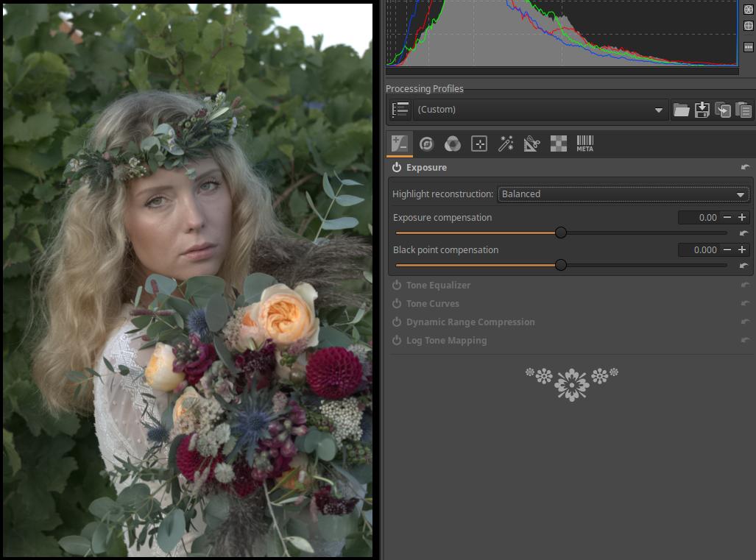Decrease Black point compensation with minus button
This screenshot has width=756, height=560.
click(x=727, y=250)
